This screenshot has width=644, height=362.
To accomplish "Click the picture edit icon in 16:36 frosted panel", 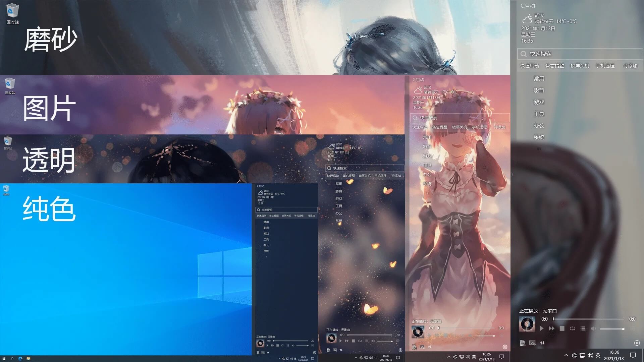I will coord(532,343).
